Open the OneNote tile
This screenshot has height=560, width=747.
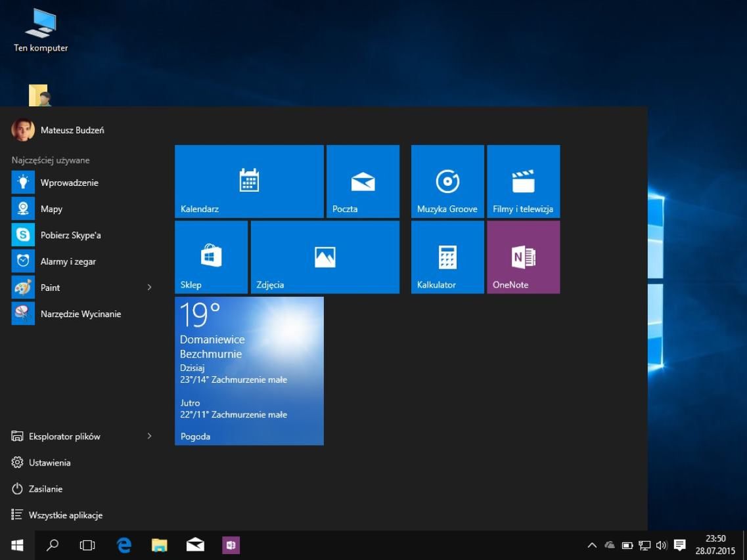click(x=523, y=257)
